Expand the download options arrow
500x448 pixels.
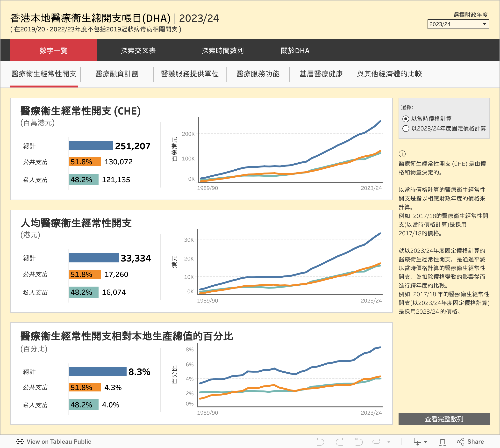click(x=426, y=442)
